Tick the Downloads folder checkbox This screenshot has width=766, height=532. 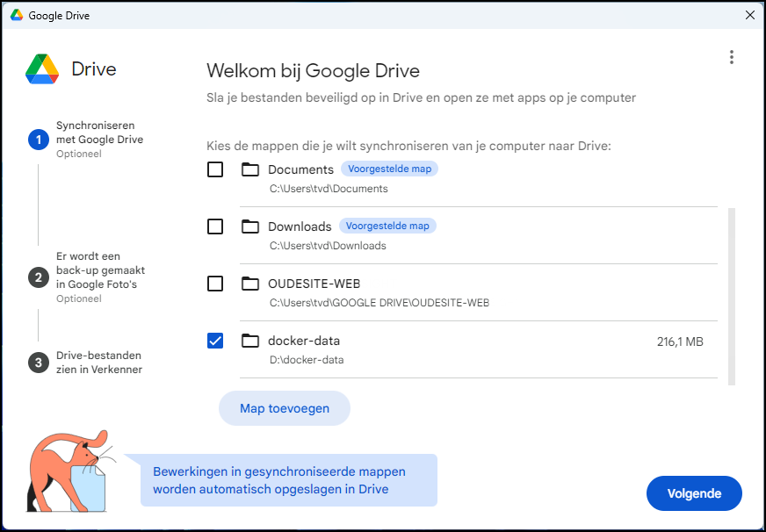tap(215, 226)
